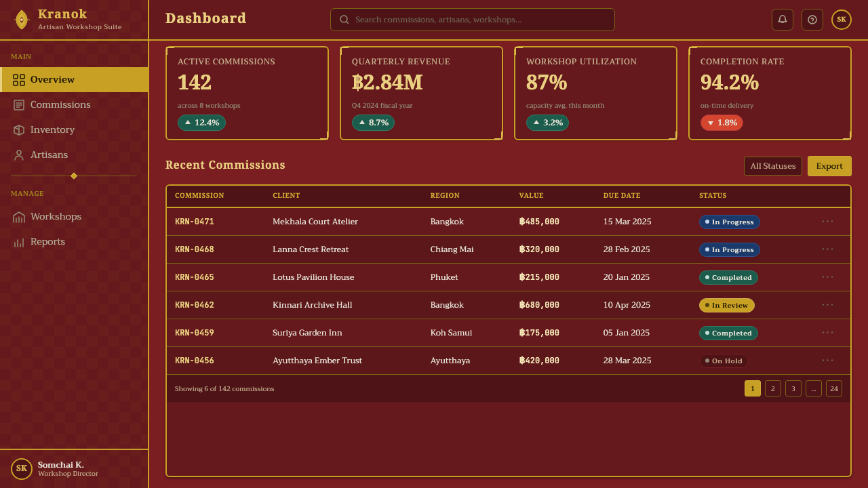Click the Kranok logo icon

(x=22, y=20)
